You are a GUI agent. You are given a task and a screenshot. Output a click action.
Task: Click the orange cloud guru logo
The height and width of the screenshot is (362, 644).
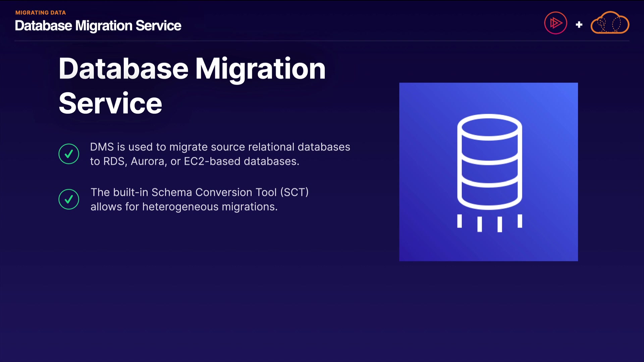pyautogui.click(x=610, y=23)
